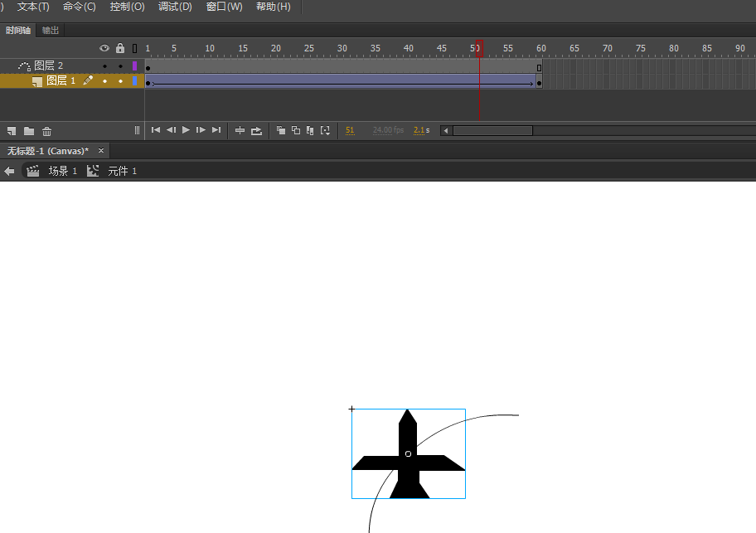
Task: Create a new layer folder
Action: (29, 131)
